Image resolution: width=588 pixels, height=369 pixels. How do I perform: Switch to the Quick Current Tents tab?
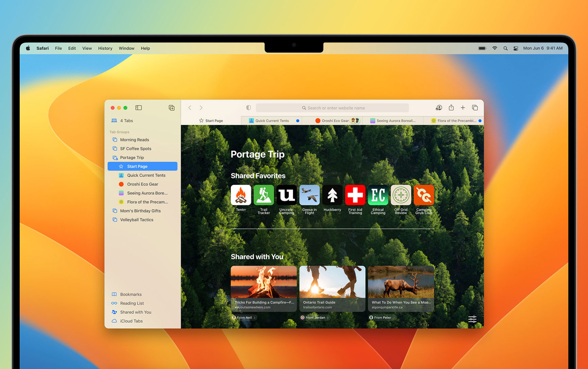coord(272,121)
